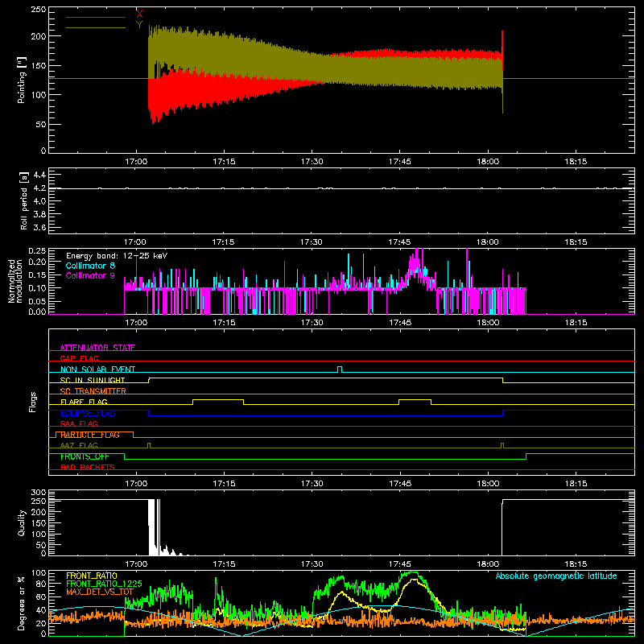This screenshot has height=644, width=644.
Task: Click the '0.25' tick on the modulation axis
Action: 37,251
